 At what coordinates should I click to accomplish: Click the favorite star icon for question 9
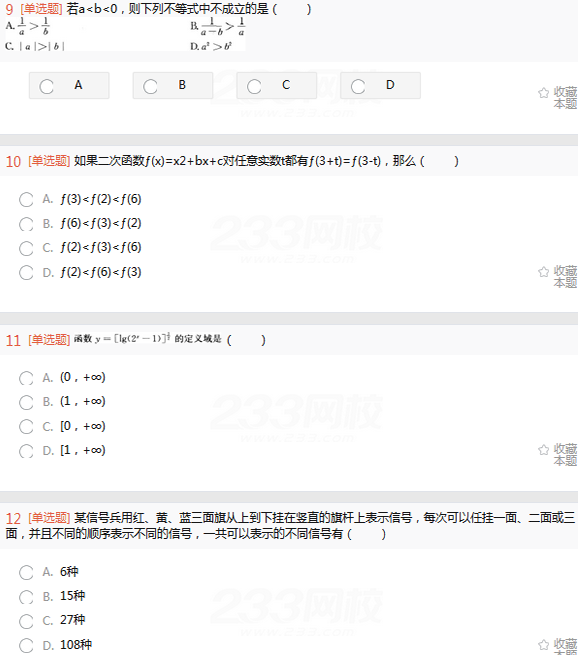pyautogui.click(x=543, y=93)
